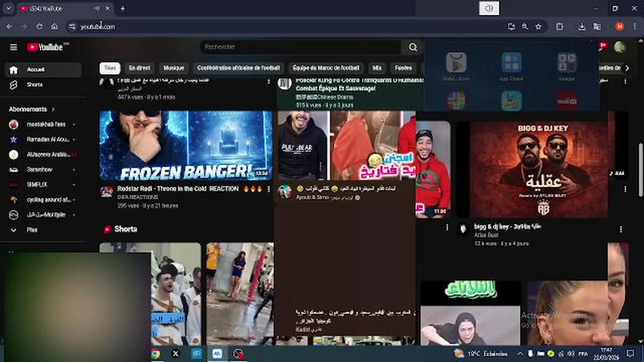View site information icon in address bar

click(x=72, y=27)
